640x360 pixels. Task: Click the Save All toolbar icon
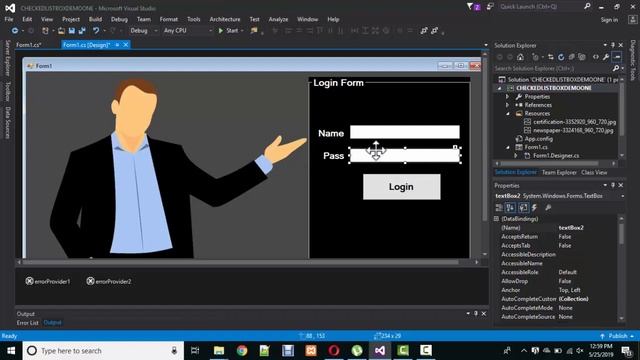pos(82,31)
